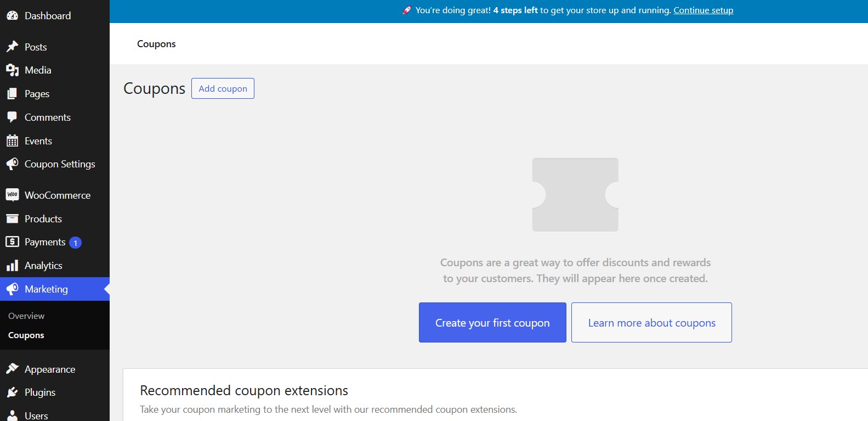Click Create your first coupon
Viewport: 868px width, 421px height.
click(x=492, y=323)
